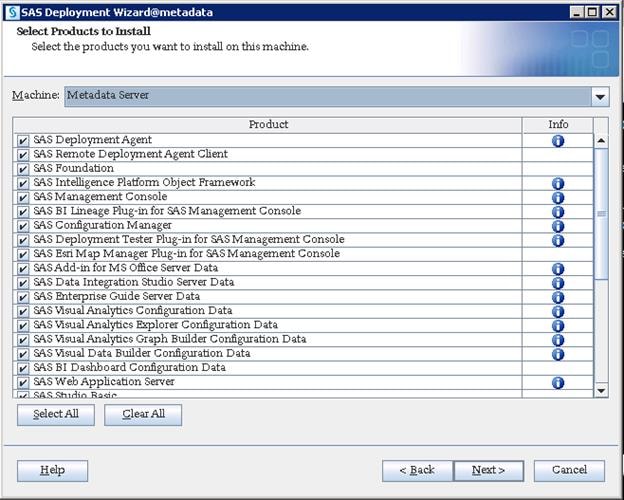The image size is (624, 500).
Task: Click the product list scroll down arrow
Action: (x=601, y=390)
